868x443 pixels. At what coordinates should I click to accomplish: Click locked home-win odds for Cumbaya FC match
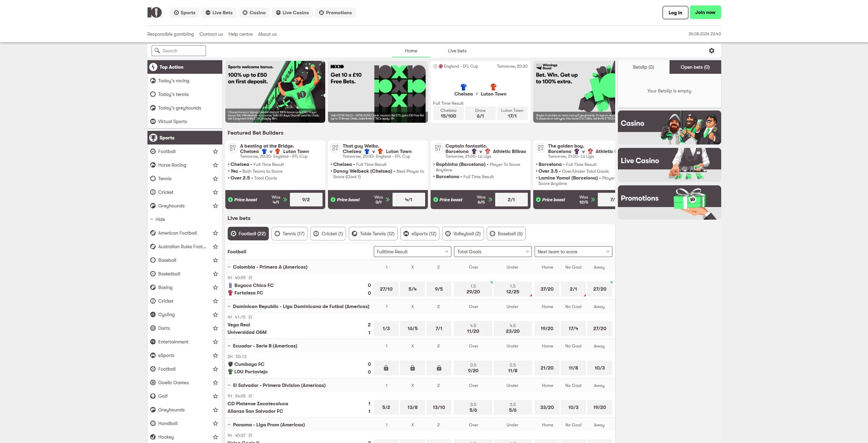pos(386,368)
